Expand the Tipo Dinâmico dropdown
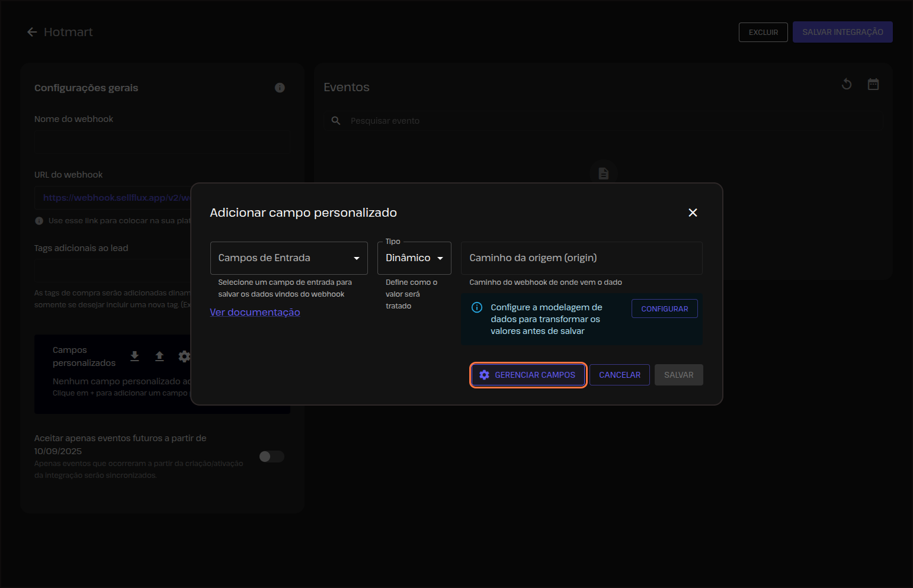913x588 pixels. coord(414,258)
